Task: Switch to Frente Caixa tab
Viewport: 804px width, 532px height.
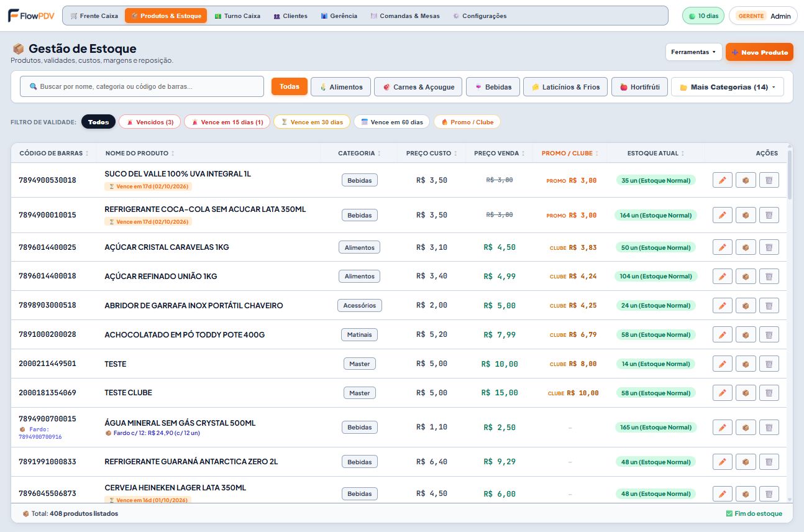Action: coord(94,16)
